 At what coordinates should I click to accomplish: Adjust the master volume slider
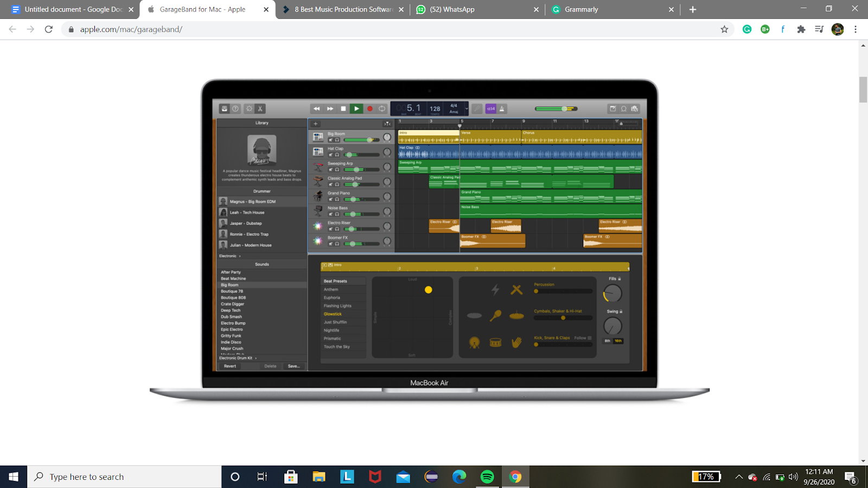click(x=557, y=108)
